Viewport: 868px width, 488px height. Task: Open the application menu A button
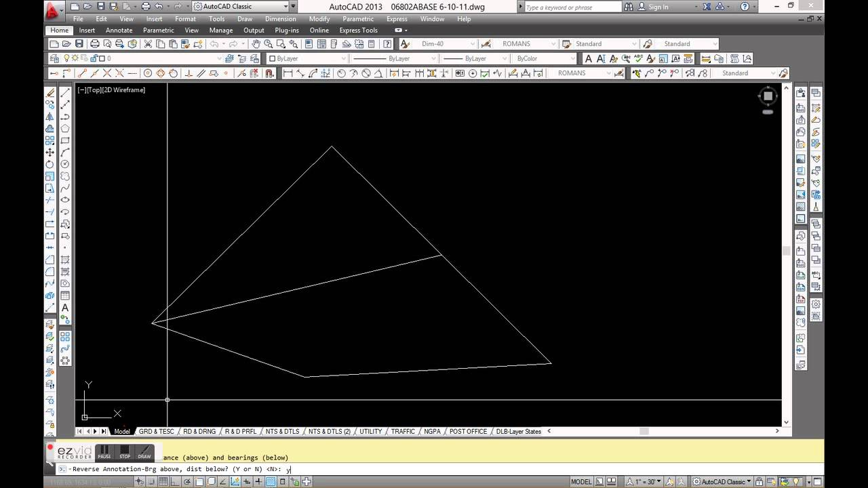coord(54,9)
